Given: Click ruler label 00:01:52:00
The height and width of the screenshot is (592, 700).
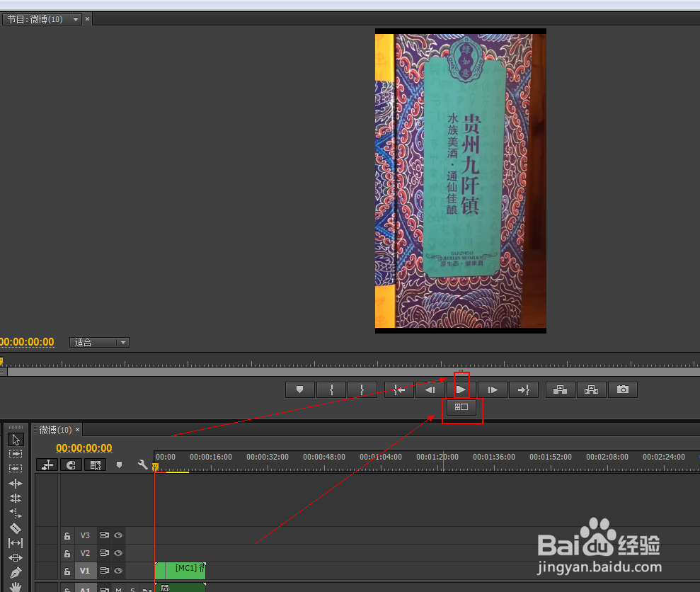Looking at the screenshot, I should (551, 457).
